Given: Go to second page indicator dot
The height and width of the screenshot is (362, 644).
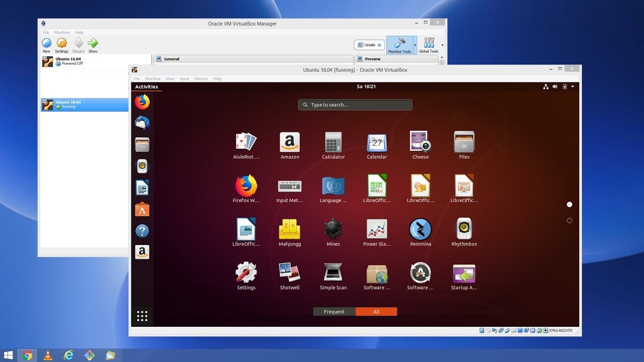Looking at the screenshot, I should pyautogui.click(x=570, y=221).
